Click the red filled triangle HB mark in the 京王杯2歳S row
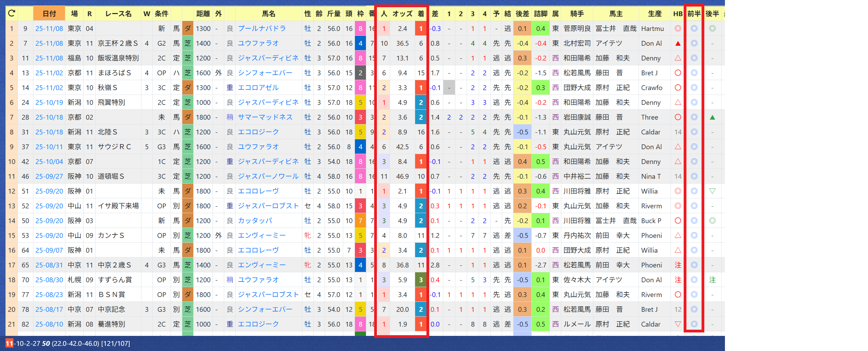The image size is (868, 351). point(677,43)
